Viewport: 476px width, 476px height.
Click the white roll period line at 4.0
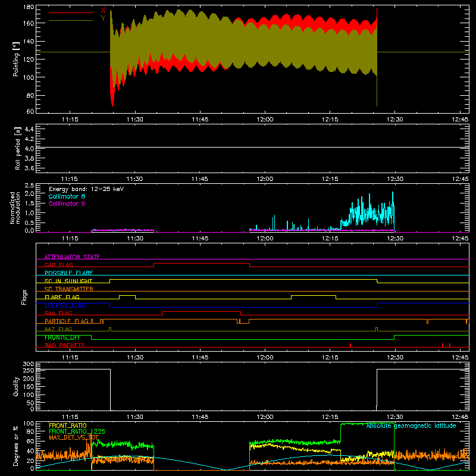point(252,147)
